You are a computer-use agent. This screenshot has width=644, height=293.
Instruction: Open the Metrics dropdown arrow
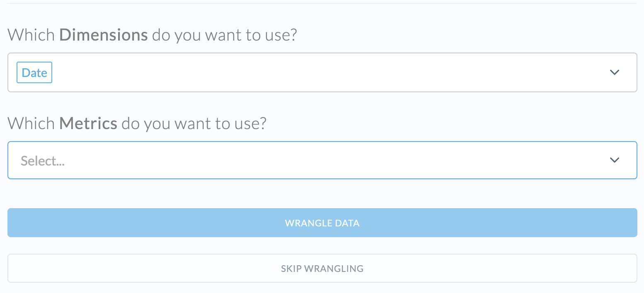(x=614, y=160)
